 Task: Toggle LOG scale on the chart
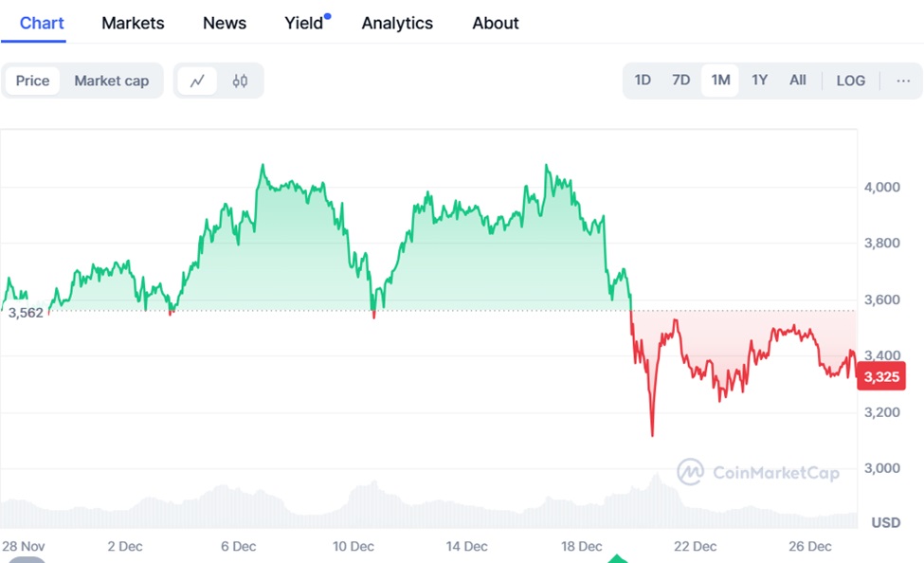click(x=850, y=81)
